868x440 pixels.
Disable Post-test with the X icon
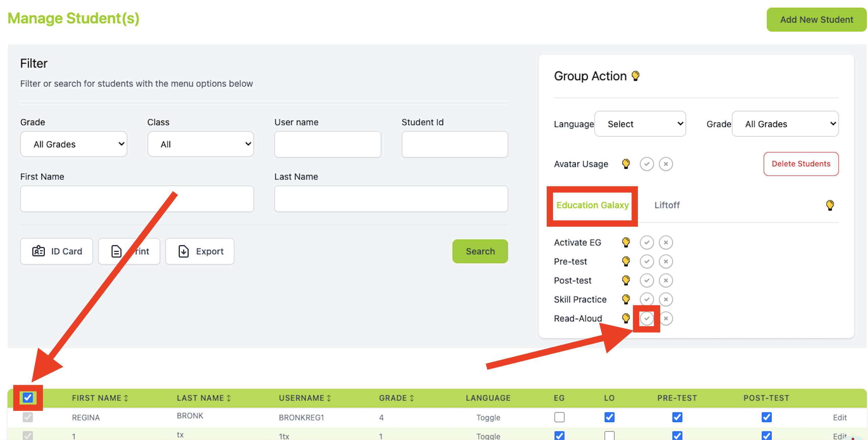pyautogui.click(x=665, y=280)
